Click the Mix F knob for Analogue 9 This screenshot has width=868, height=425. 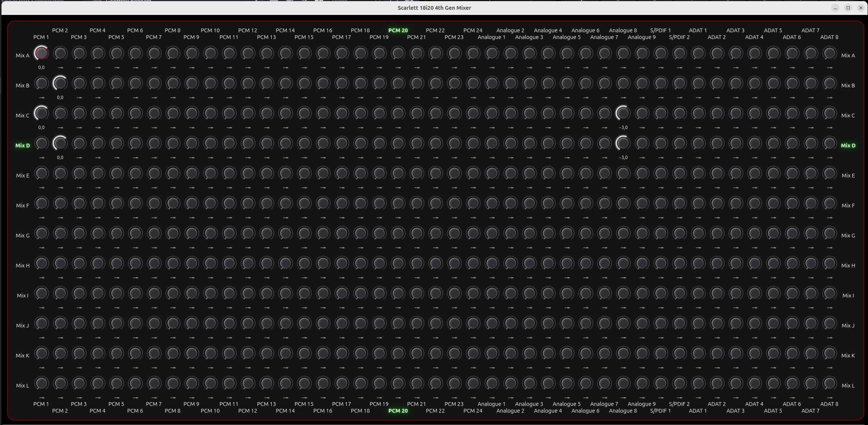click(642, 203)
